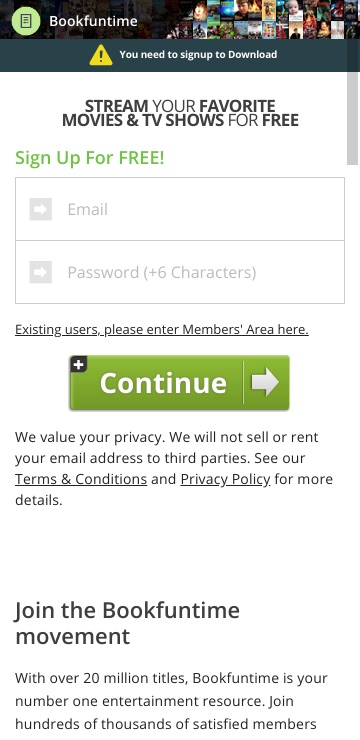Open the Terms & Conditions link

[81, 479]
